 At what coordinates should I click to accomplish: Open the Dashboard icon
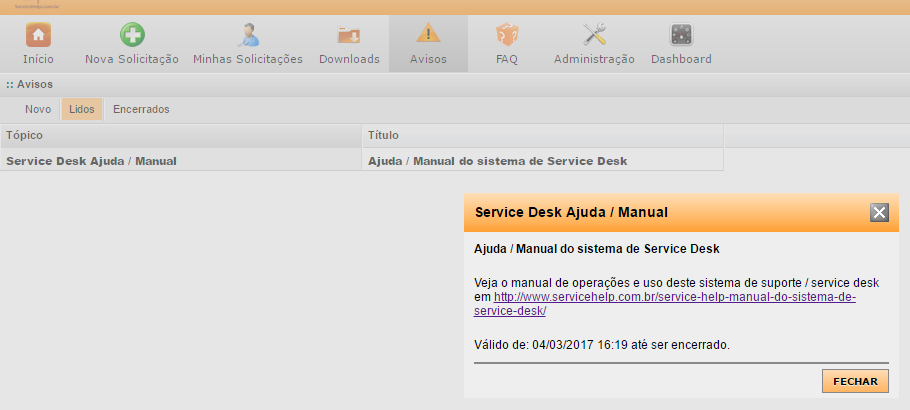(x=681, y=35)
